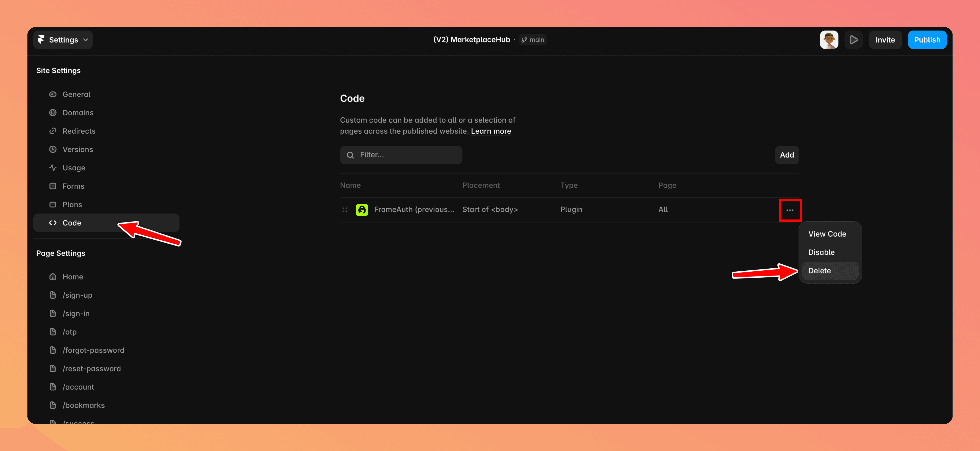Open /sign-in page settings
The image size is (980, 451).
click(107, 314)
